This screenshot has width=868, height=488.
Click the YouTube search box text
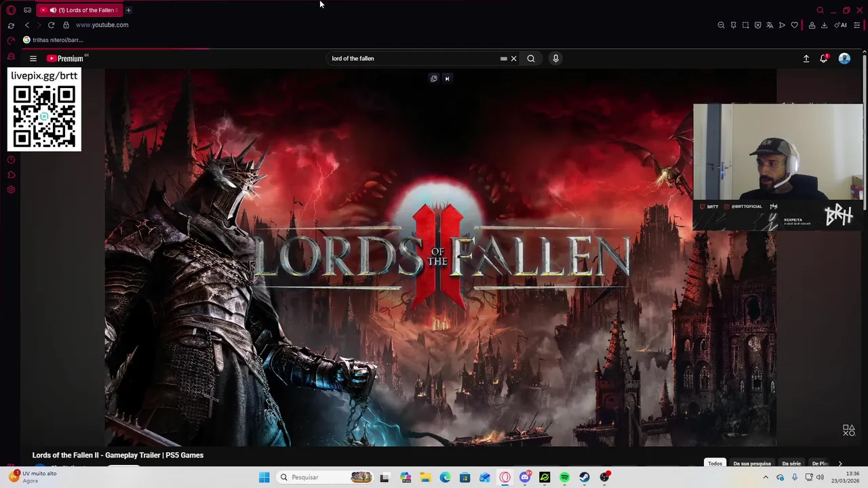pos(353,58)
